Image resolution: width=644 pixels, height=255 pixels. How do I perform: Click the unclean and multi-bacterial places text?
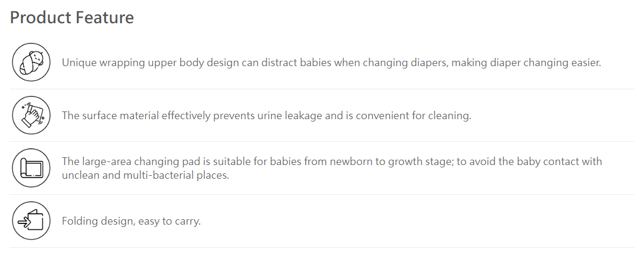(x=145, y=175)
